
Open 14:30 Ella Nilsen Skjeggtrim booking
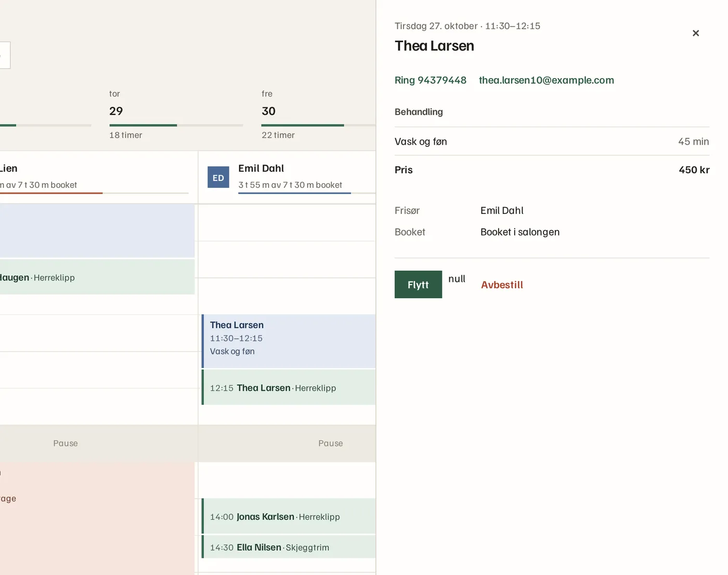click(x=289, y=547)
